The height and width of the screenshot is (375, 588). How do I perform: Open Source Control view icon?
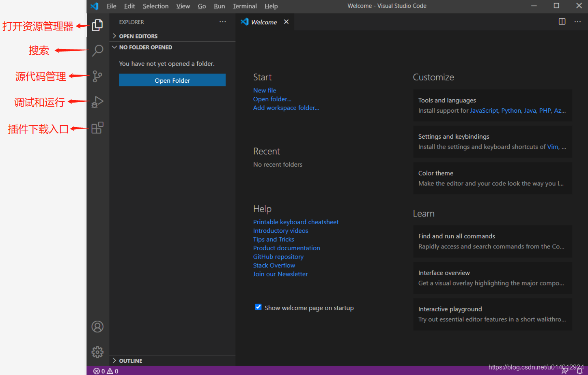coord(97,76)
